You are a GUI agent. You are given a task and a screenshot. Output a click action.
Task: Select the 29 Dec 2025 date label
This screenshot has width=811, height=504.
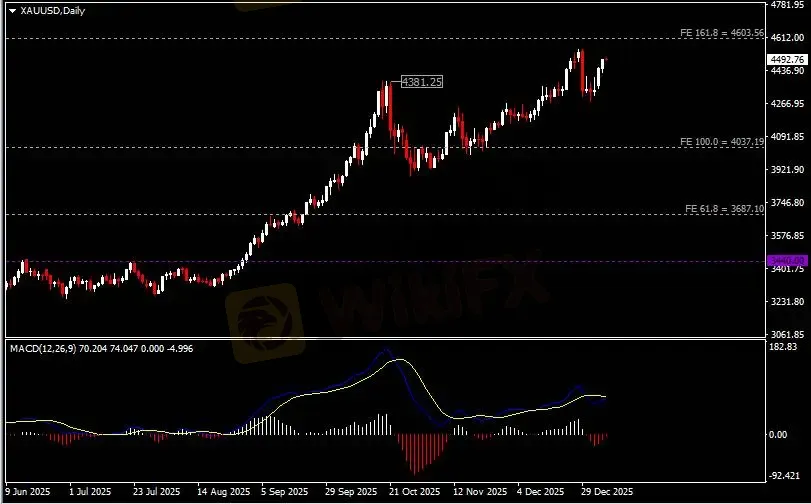[x=607, y=491]
